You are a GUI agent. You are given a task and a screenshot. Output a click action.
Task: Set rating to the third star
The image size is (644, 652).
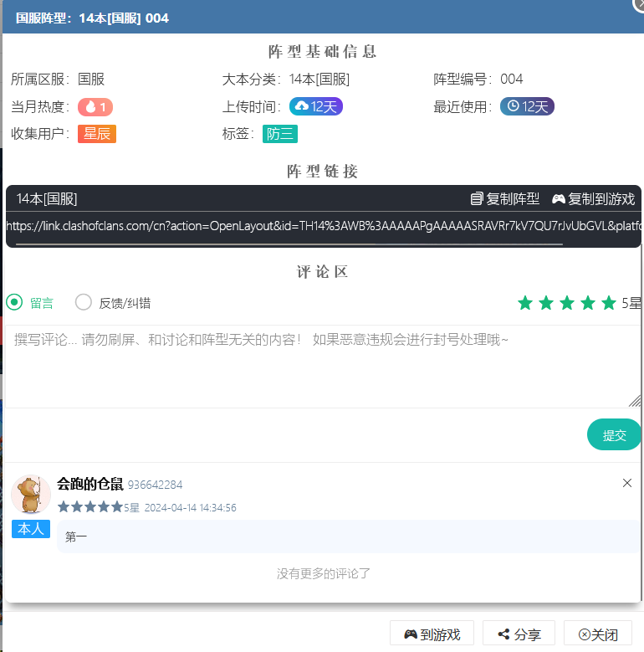tap(567, 303)
